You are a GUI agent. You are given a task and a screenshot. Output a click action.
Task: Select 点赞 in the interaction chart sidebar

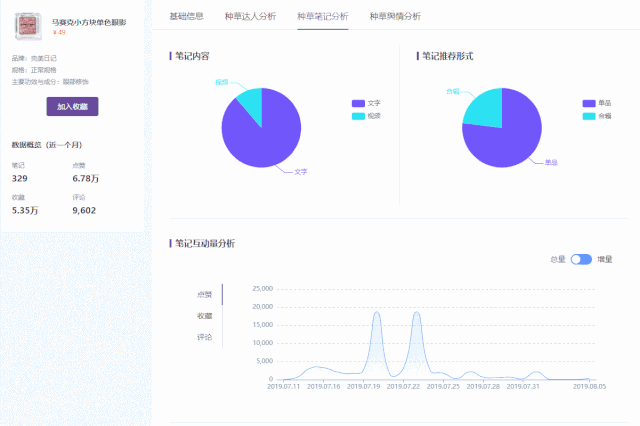[x=204, y=295]
